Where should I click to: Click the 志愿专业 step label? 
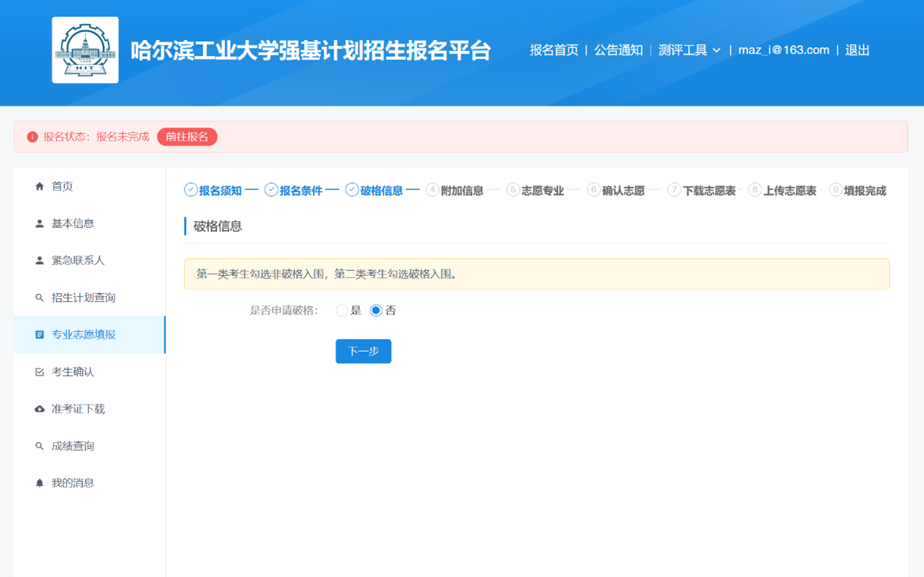coord(543,191)
